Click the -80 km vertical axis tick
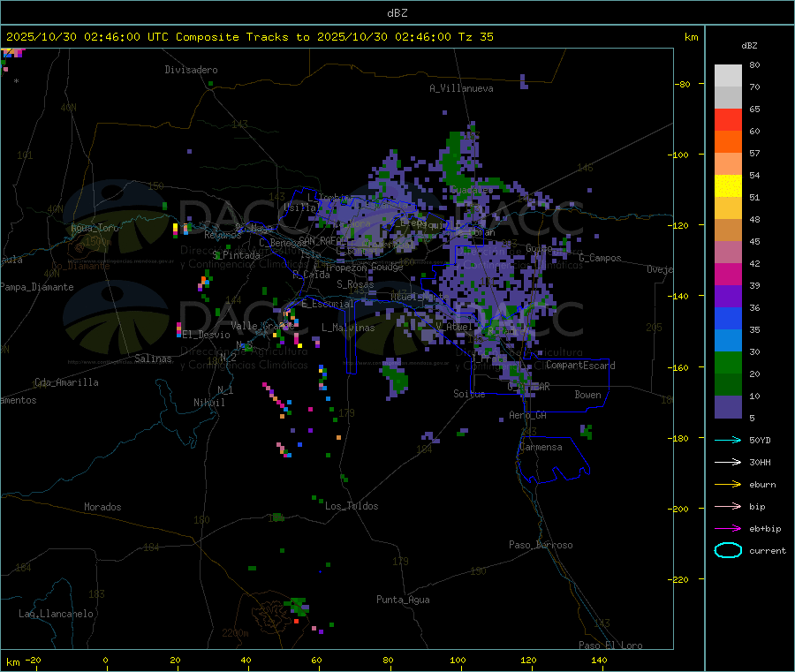Image resolution: width=795 pixels, height=672 pixels. click(683, 84)
